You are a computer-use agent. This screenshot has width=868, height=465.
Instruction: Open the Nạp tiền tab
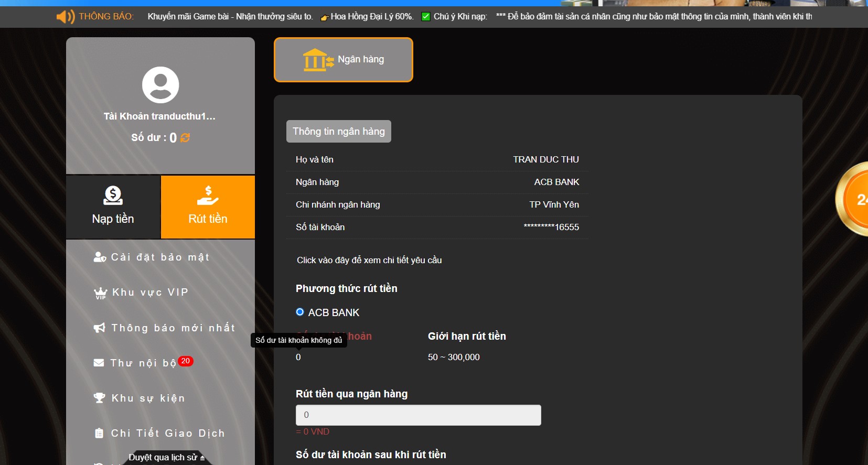[113, 207]
